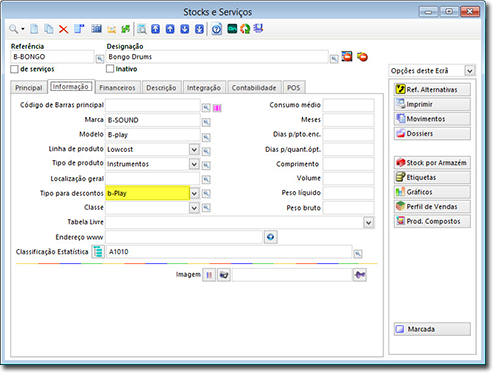Select the Informação tab
Image resolution: width=496 pixels, height=377 pixels.
tap(71, 87)
